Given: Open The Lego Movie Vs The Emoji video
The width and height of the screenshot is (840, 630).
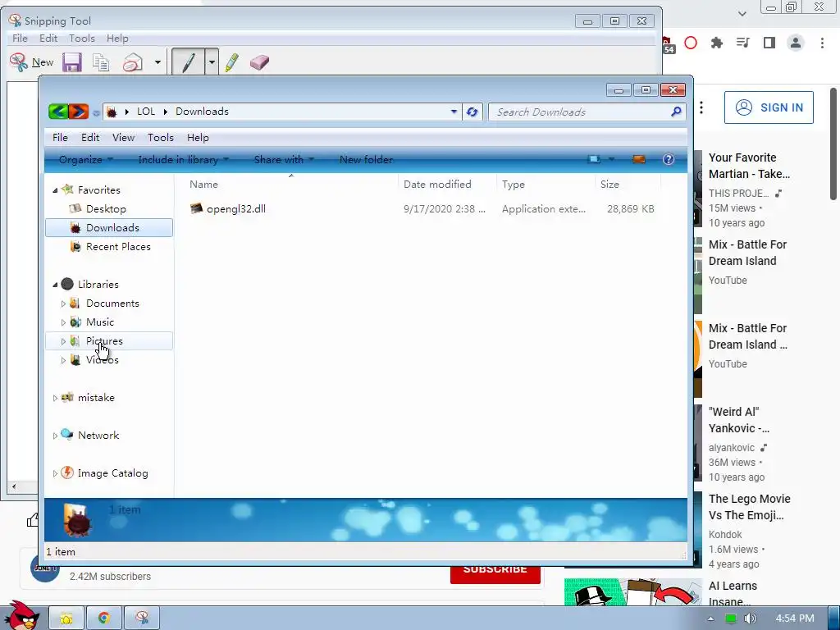Looking at the screenshot, I should tap(750, 507).
